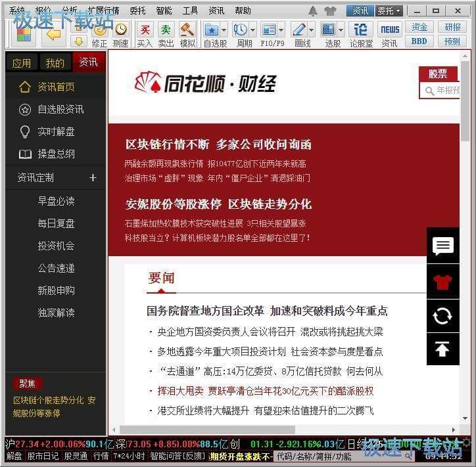The width and height of the screenshot is (476, 467).
Task: Select the red 股票 tab
Action: [x=438, y=74]
